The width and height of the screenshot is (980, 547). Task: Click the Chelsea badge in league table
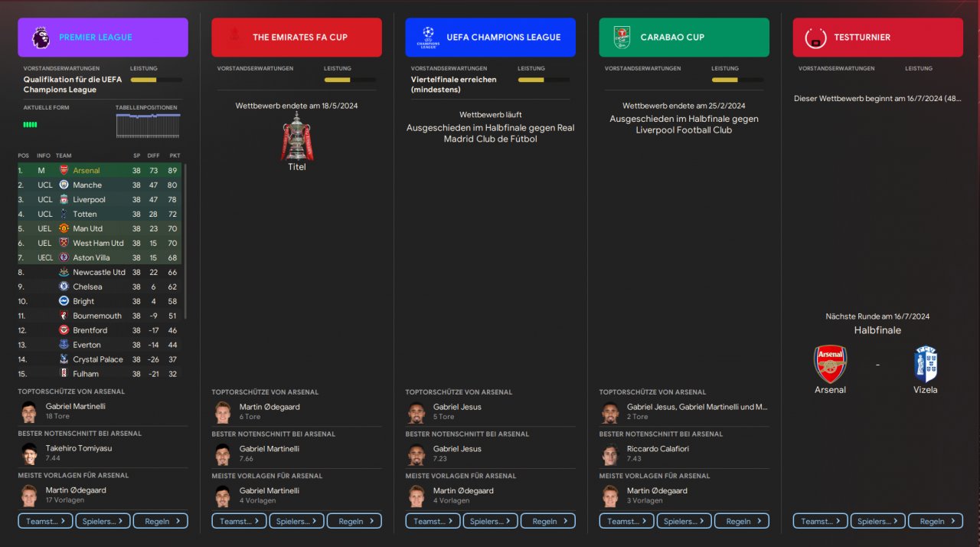point(64,287)
